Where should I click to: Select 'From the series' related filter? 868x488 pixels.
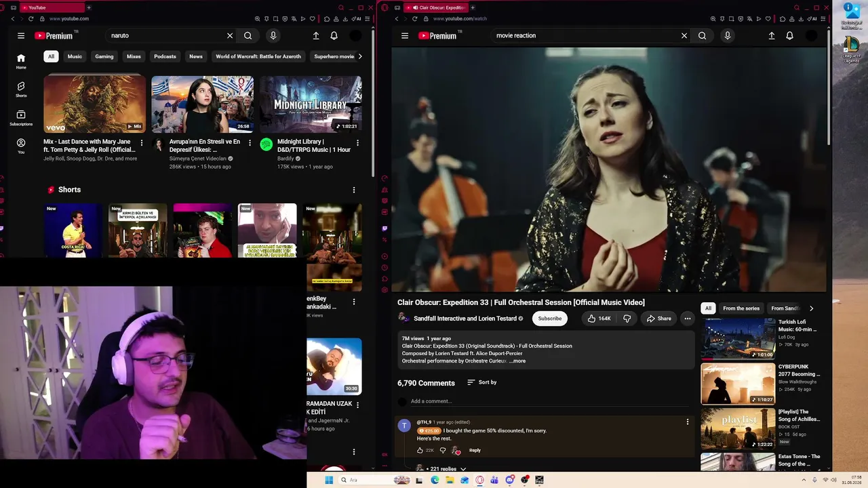tap(741, 308)
